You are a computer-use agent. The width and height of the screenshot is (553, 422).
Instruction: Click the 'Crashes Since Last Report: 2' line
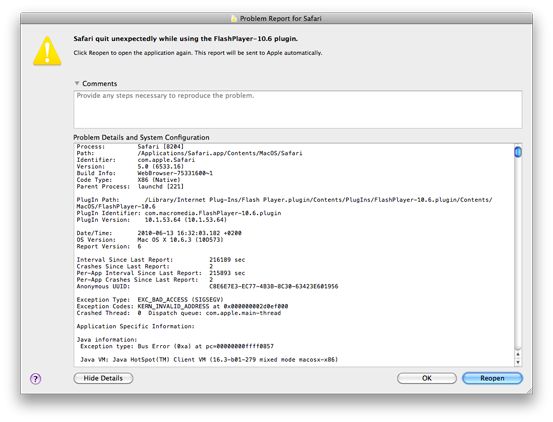tap(145, 267)
